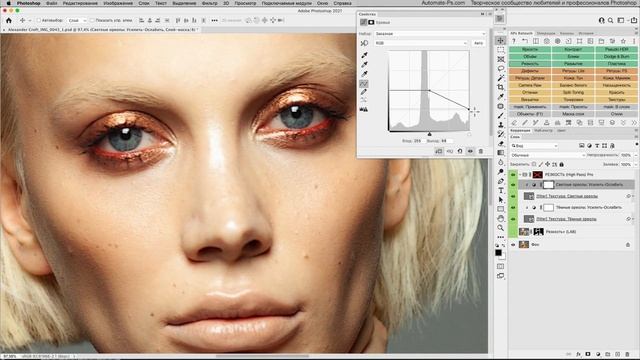Open the layer fill dropdown arrow
This screenshot has width=640, height=360.
[x=636, y=164]
